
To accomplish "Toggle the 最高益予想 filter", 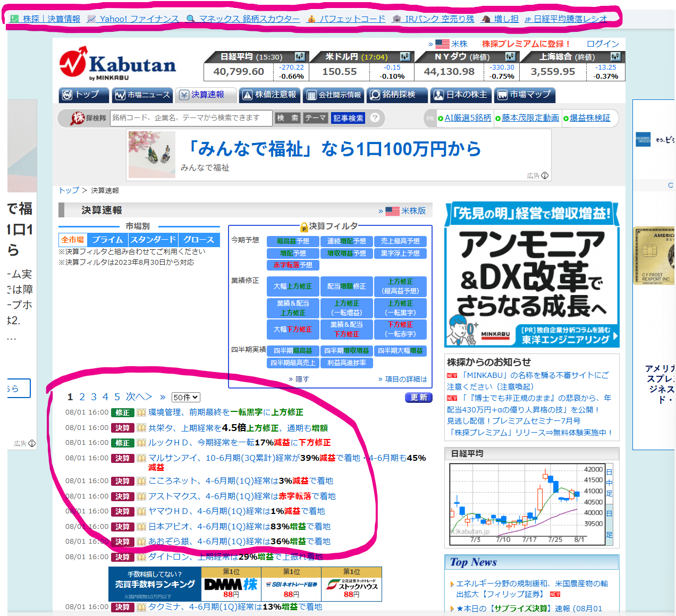I will (293, 241).
